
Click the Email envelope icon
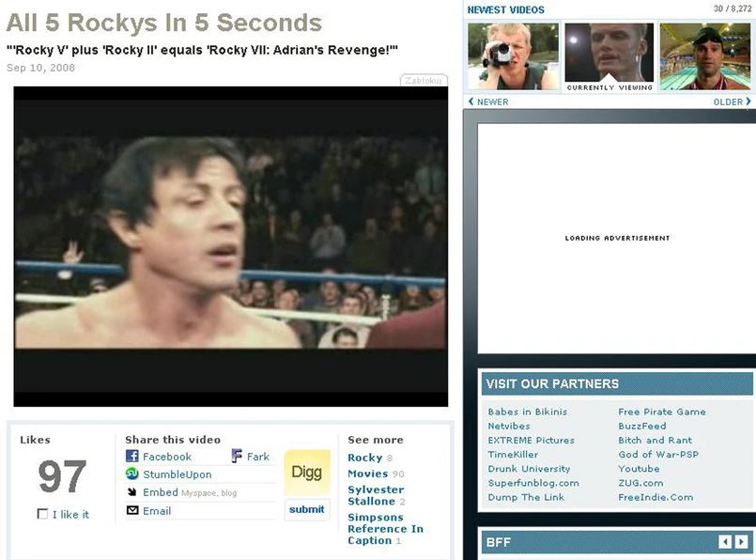pos(132,510)
